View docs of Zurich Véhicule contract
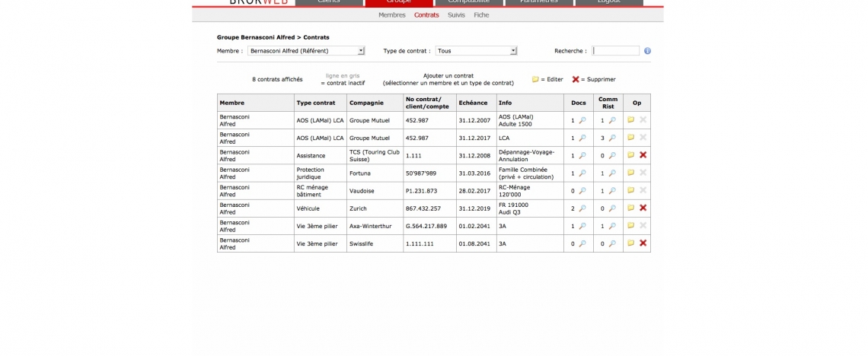The width and height of the screenshot is (868, 356). pyautogui.click(x=582, y=208)
